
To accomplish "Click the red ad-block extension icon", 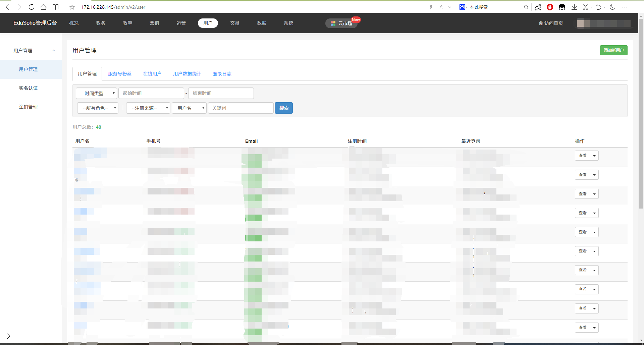I will (x=550, y=7).
